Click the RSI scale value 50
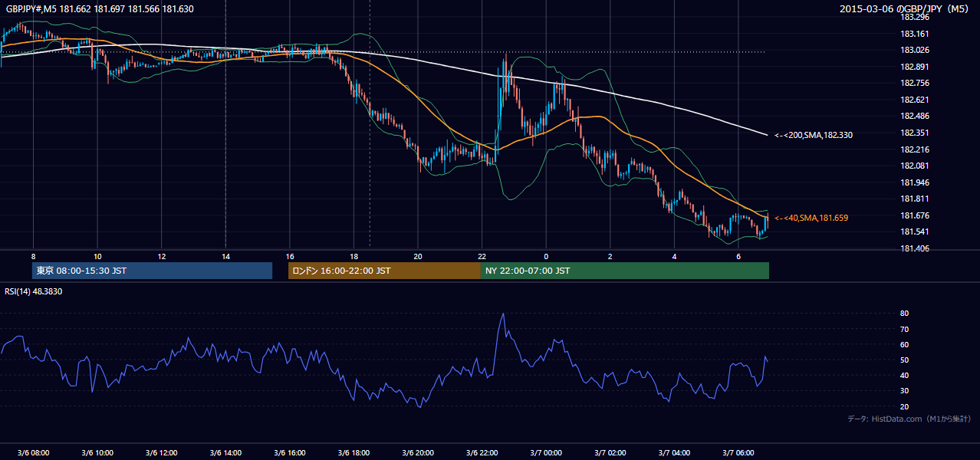 click(904, 360)
